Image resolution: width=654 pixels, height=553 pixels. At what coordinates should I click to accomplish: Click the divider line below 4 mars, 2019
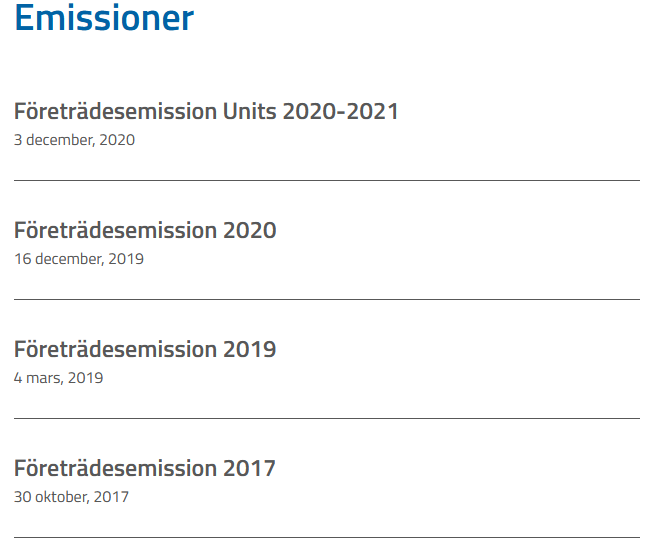[x=327, y=418]
